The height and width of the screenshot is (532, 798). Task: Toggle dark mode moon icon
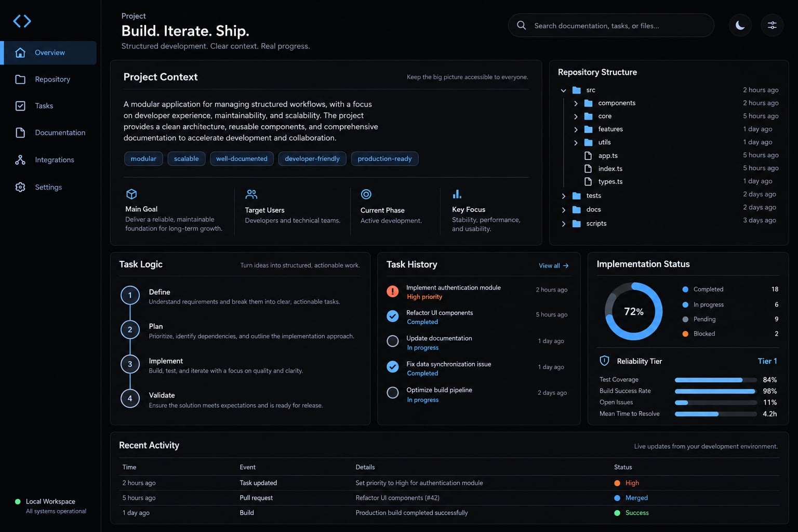pyautogui.click(x=740, y=25)
